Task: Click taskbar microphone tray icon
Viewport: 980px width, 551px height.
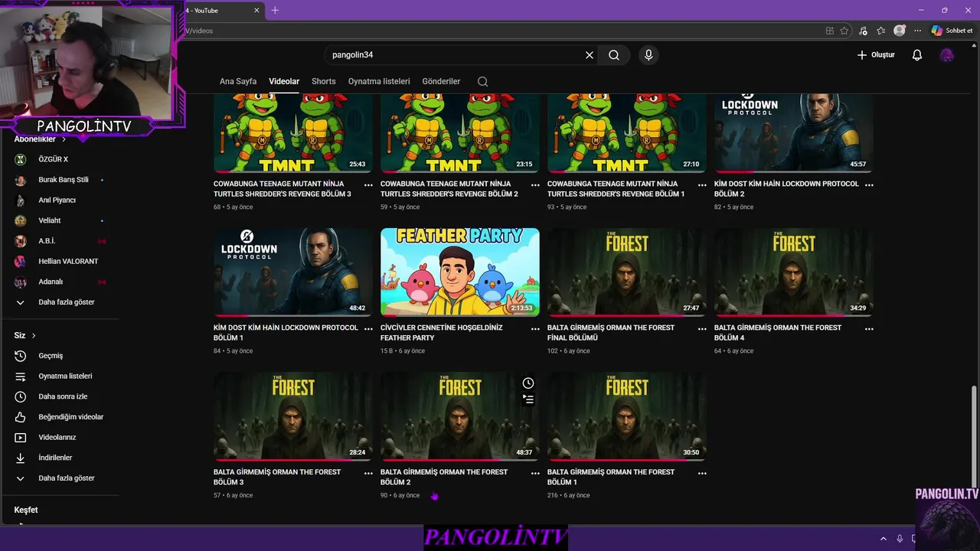Action: click(x=900, y=539)
